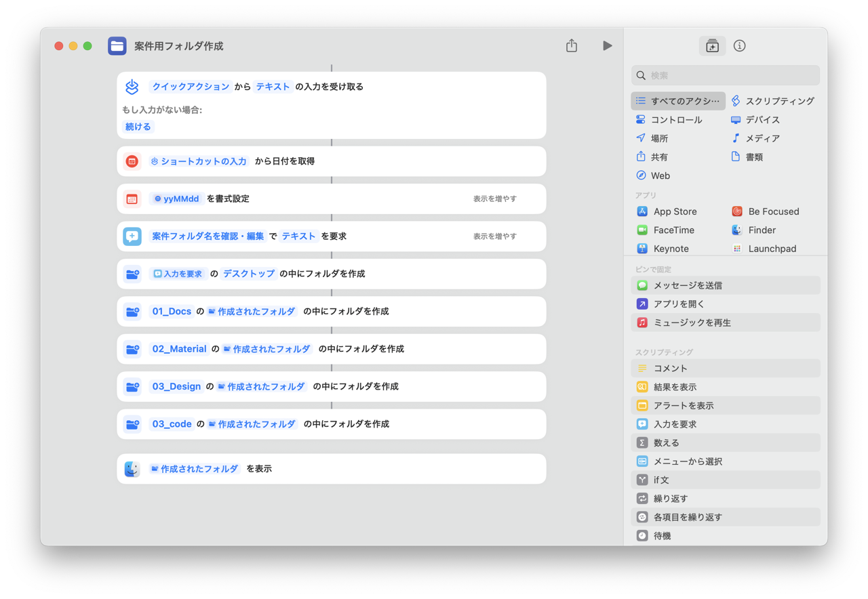Choose Launchpad in the apps list

(764, 249)
